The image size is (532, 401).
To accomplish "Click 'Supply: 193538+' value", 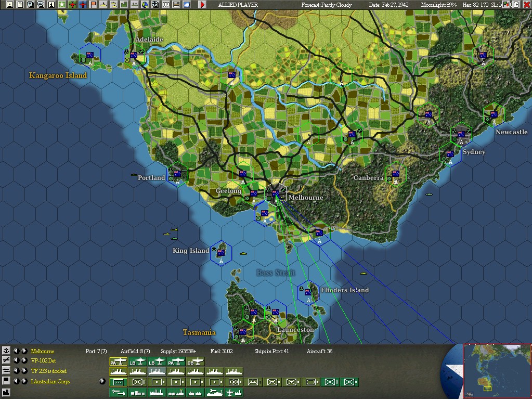I will [x=178, y=351].
